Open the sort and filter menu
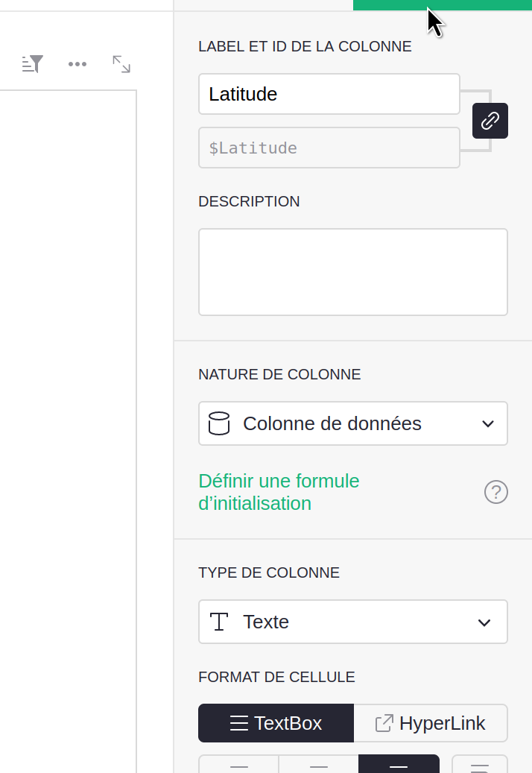532x773 pixels. [x=33, y=64]
